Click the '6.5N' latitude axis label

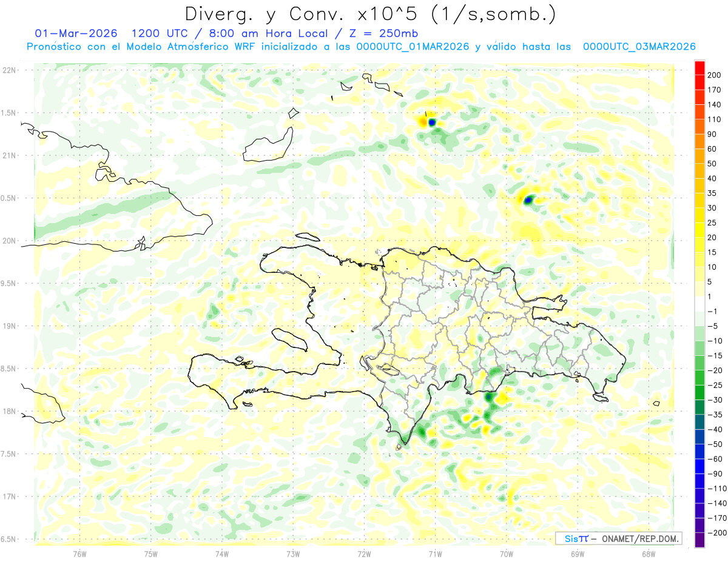pos(8,539)
